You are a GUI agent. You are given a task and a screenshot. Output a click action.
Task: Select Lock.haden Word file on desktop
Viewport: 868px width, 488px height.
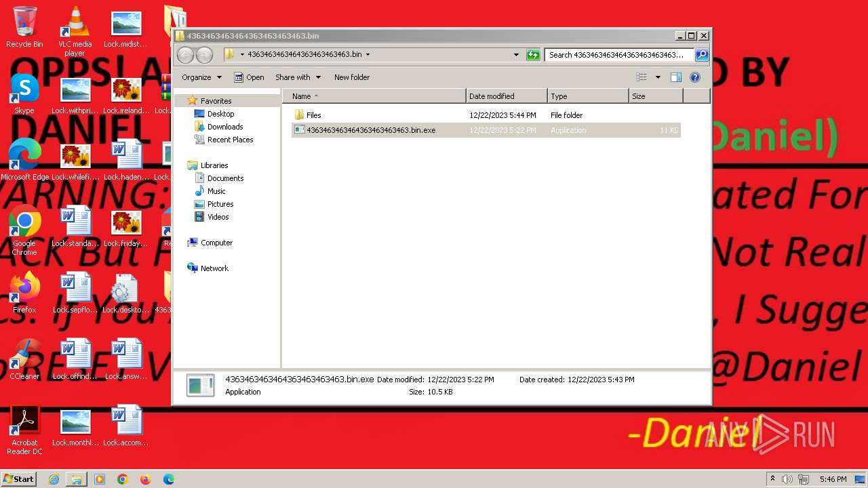[126, 160]
